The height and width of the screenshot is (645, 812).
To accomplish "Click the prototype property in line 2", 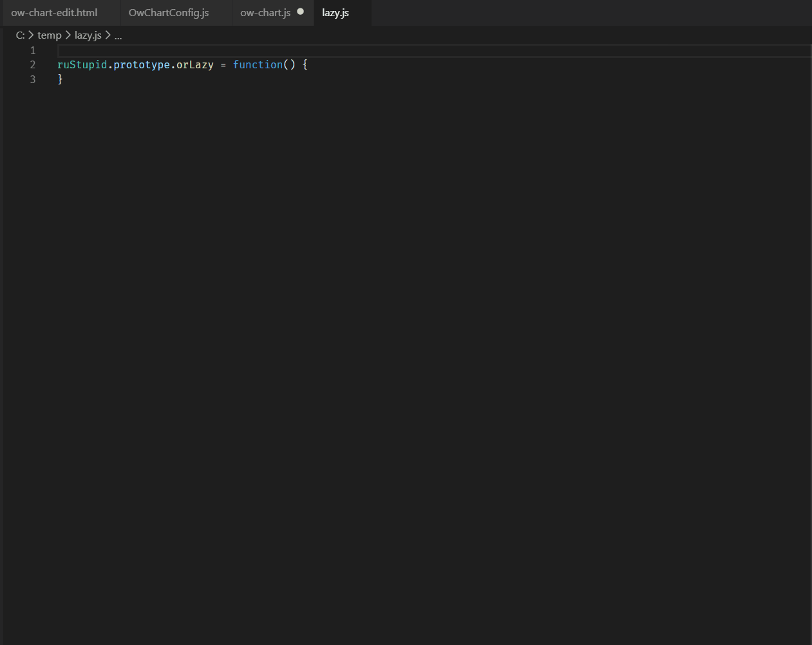I will coord(141,64).
